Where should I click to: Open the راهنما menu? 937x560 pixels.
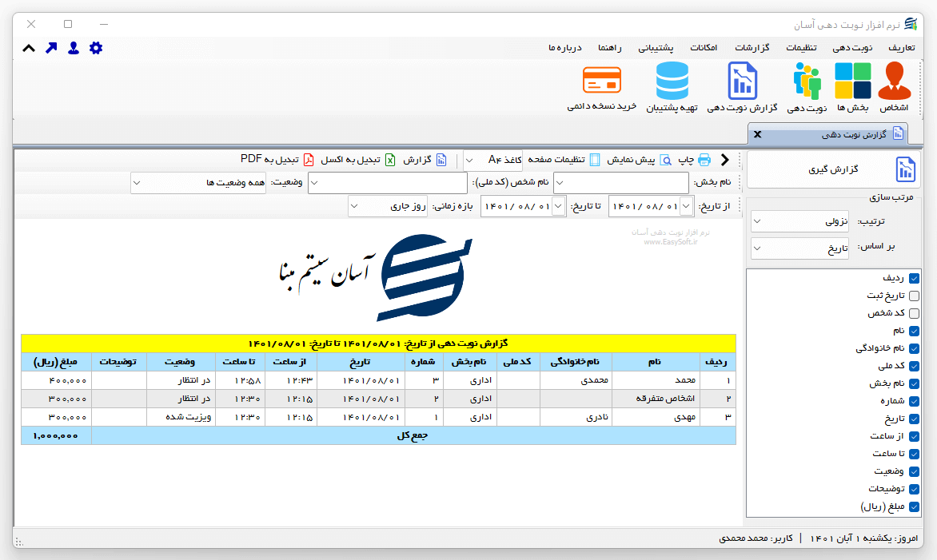[x=609, y=48]
